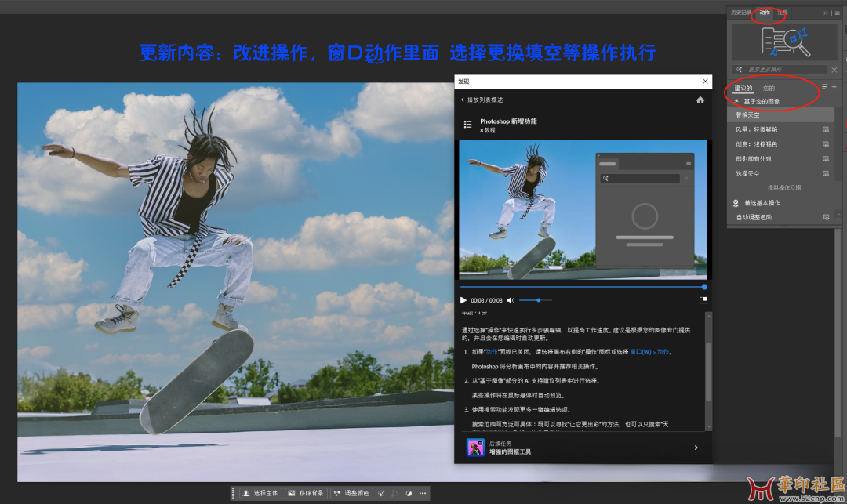Open the action list sort/filter icon
The width and height of the screenshot is (847, 504).
point(825,86)
